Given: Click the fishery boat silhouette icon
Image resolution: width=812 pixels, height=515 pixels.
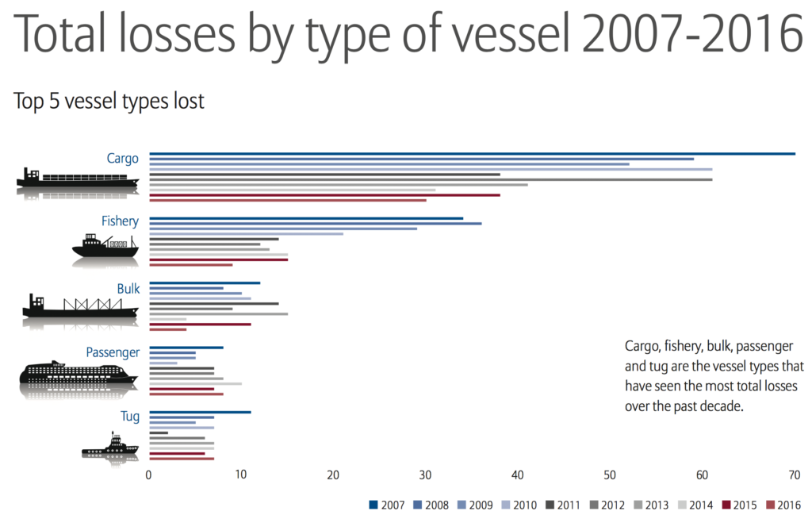Looking at the screenshot, I should point(105,246).
